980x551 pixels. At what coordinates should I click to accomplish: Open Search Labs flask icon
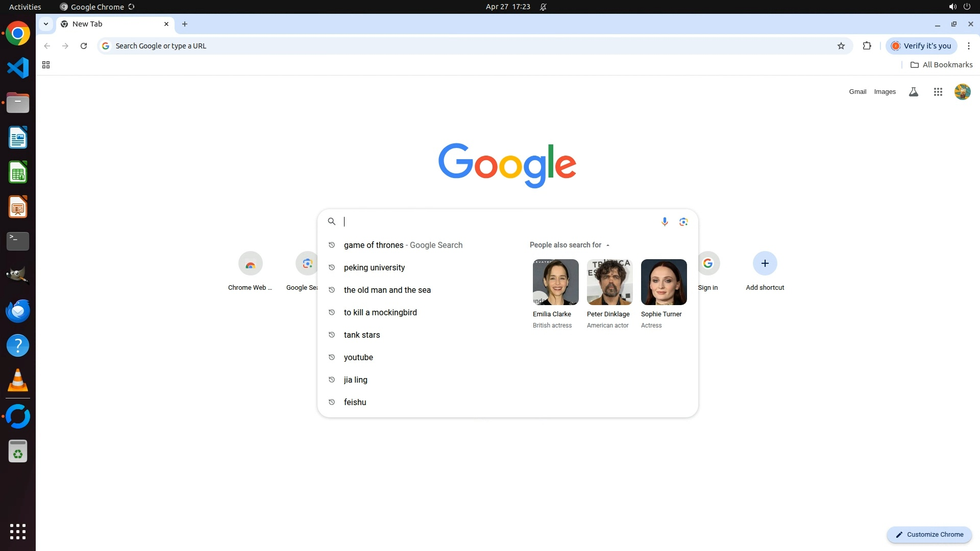pos(914,92)
